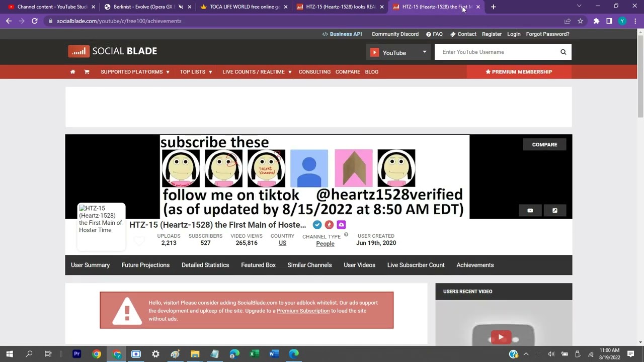Open the tab search chevron in Chrome
The height and width of the screenshot is (362, 644).
tap(579, 7)
